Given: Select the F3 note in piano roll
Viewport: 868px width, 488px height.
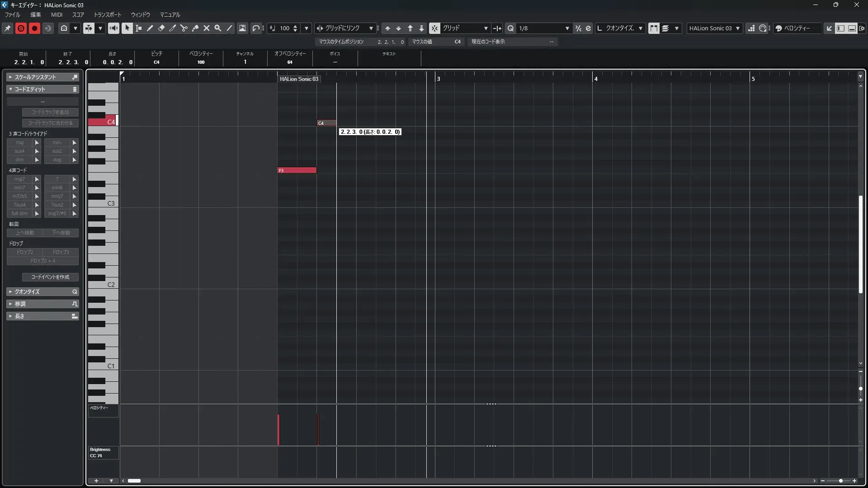Looking at the screenshot, I should [x=297, y=170].
